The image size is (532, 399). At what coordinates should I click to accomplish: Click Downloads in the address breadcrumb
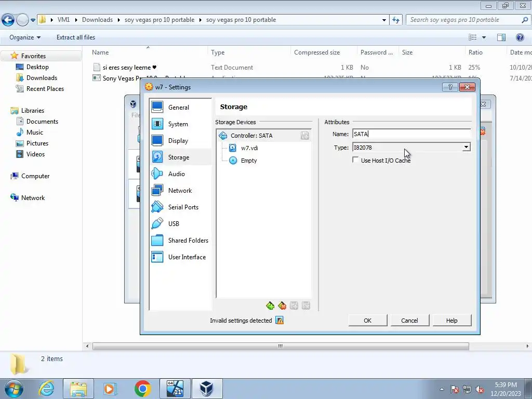tap(97, 20)
